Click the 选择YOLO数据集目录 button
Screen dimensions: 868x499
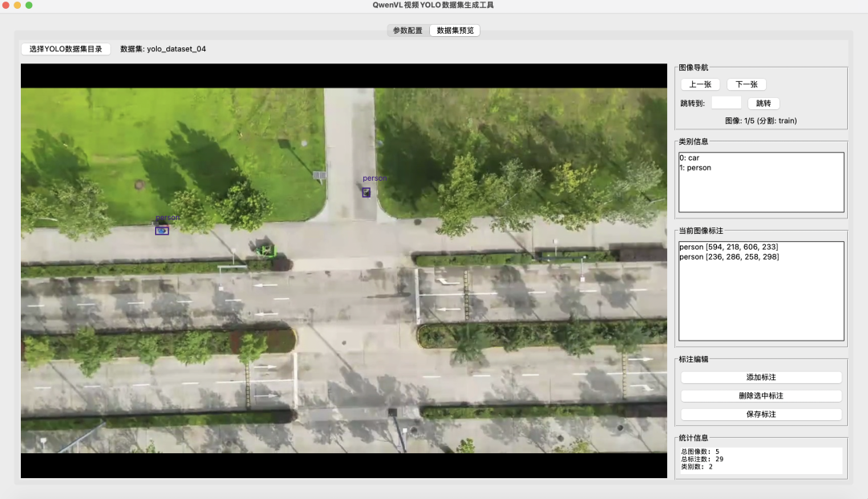pyautogui.click(x=66, y=49)
